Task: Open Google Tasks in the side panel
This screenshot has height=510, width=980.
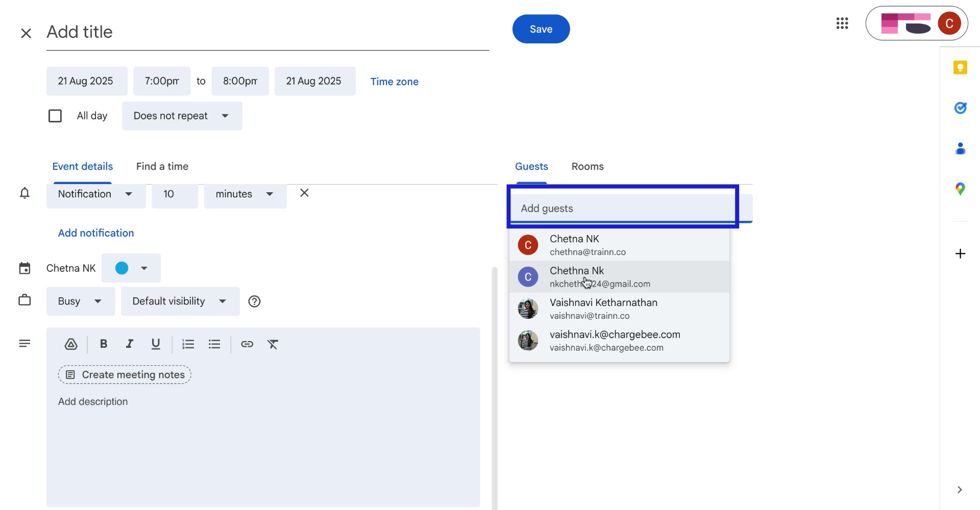Action: (x=961, y=108)
